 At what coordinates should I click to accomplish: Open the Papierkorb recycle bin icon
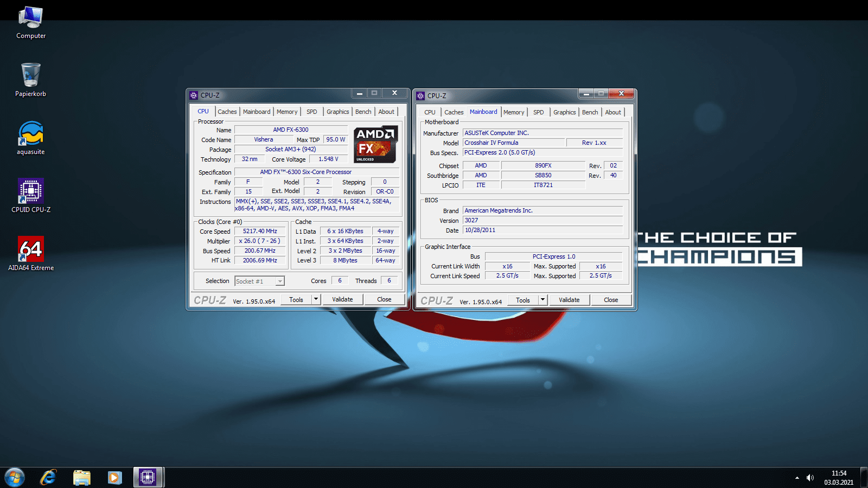31,80
